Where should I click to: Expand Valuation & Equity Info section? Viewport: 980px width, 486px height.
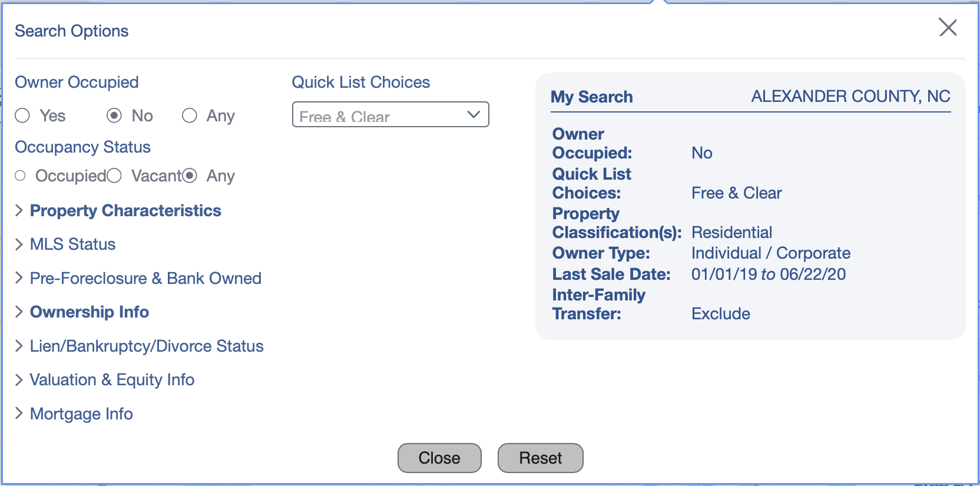point(112,379)
